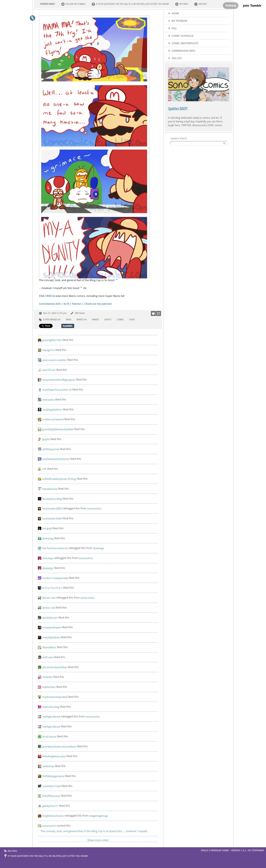Click the LAKITU tag
This screenshot has width=266, height=868.
[x=108, y=319]
